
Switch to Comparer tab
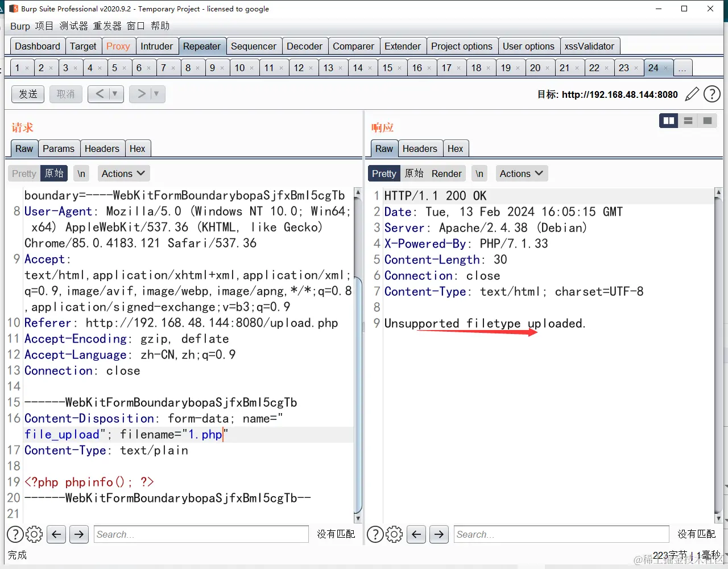click(x=354, y=47)
